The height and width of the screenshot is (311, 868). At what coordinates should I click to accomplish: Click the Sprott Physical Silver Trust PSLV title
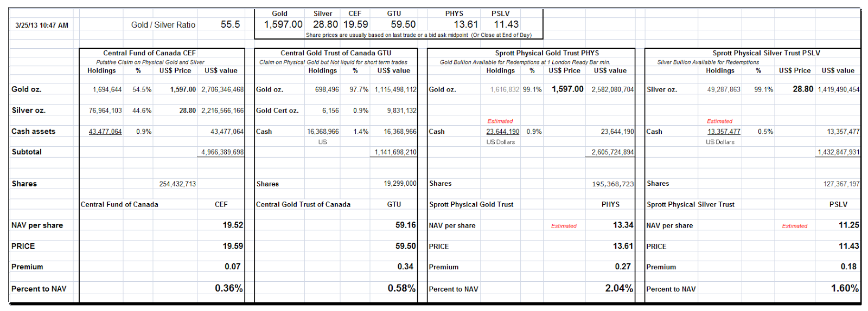point(766,53)
